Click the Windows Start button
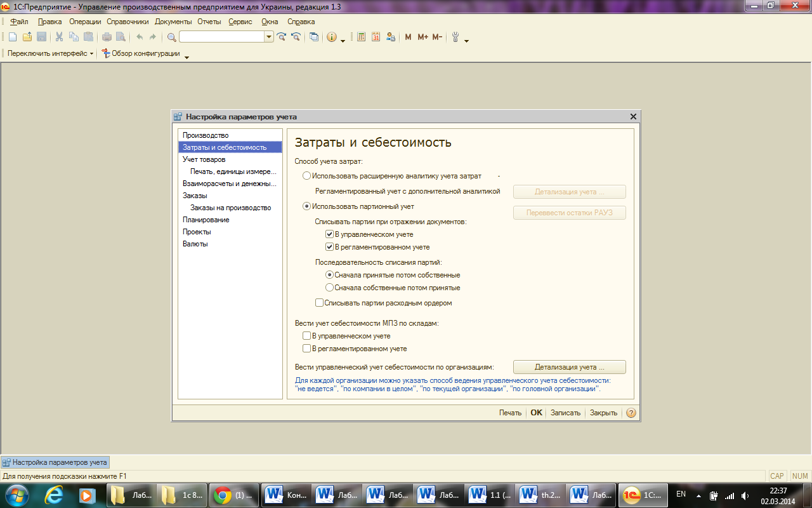The width and height of the screenshot is (812, 508). tap(16, 495)
